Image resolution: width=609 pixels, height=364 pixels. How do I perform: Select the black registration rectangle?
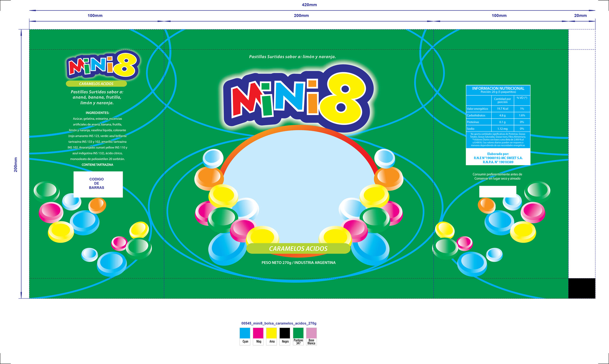coord(582,288)
